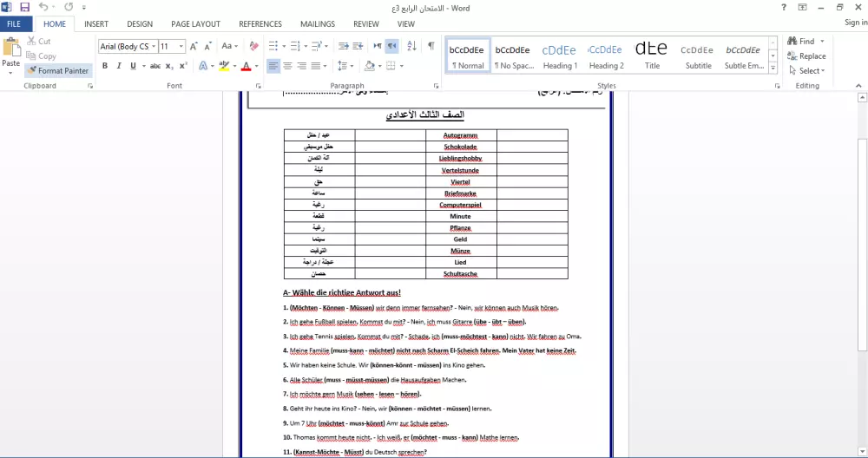The image size is (868, 458).
Task: Switch to the DESIGN tab
Action: (140, 23)
